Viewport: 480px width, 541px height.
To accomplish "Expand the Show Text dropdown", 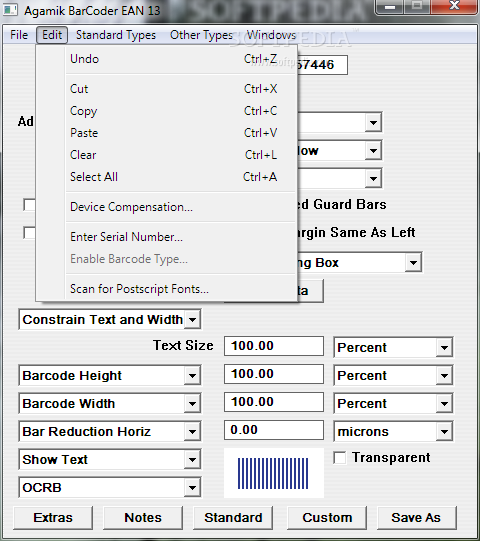I will coord(193,460).
